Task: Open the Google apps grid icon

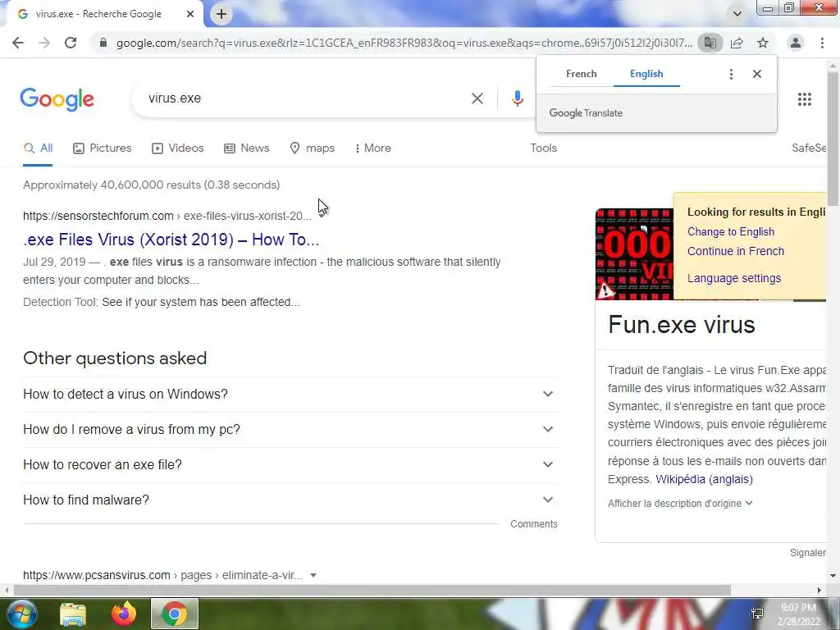Action: pyautogui.click(x=804, y=99)
